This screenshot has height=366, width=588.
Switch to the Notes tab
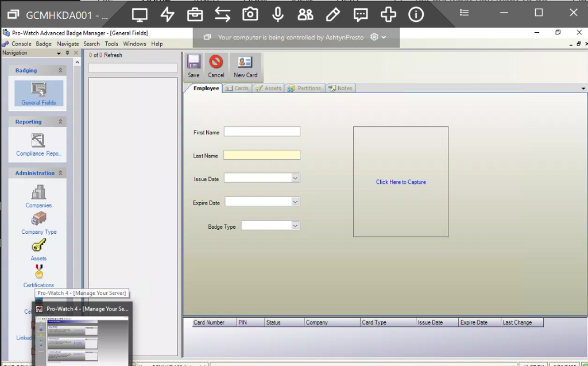[x=341, y=88]
